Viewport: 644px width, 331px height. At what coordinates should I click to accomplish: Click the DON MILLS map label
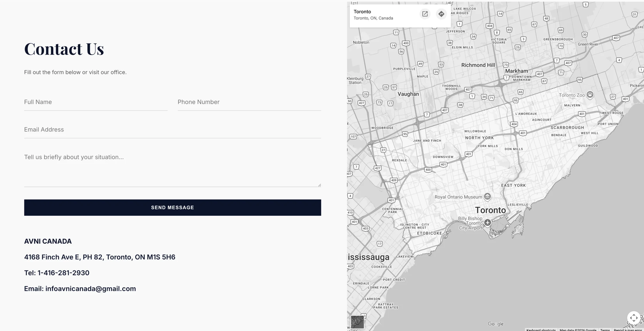[514, 149]
